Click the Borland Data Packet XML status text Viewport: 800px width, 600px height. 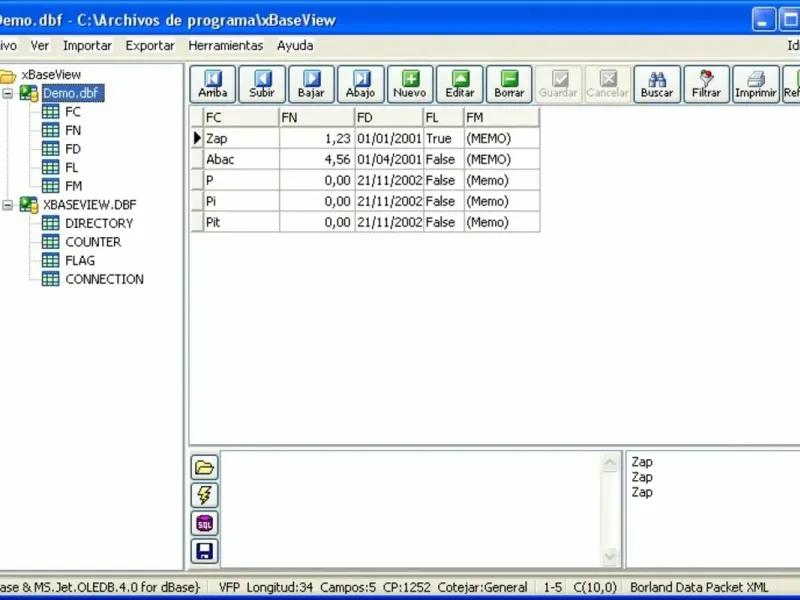point(698,587)
